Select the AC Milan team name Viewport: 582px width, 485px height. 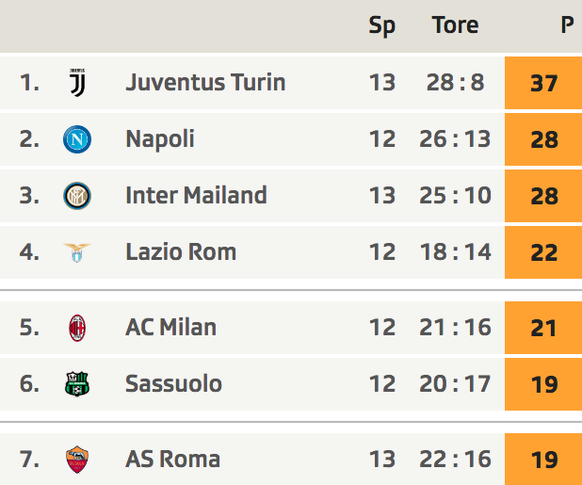(x=171, y=328)
